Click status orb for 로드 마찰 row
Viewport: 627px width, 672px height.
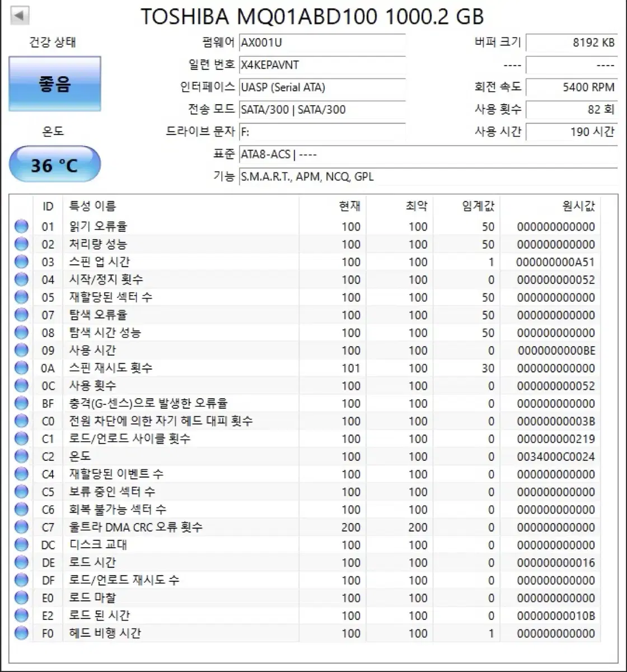click(21, 598)
